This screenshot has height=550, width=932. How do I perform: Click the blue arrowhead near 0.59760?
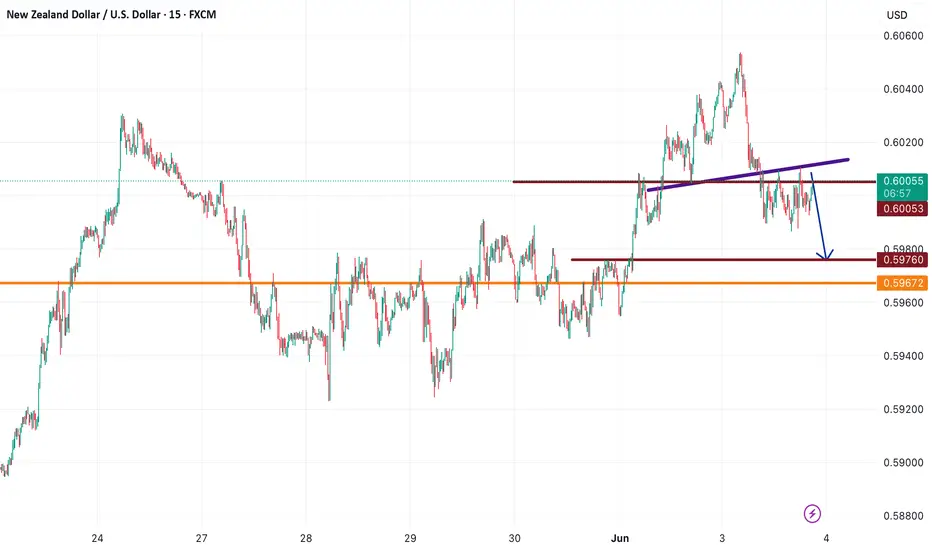(825, 254)
